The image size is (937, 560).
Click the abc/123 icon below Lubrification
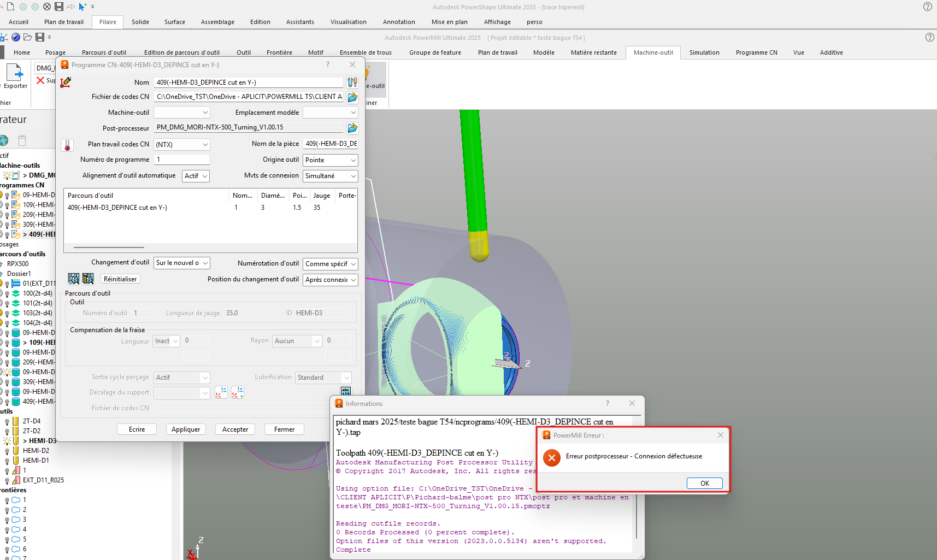click(x=345, y=391)
